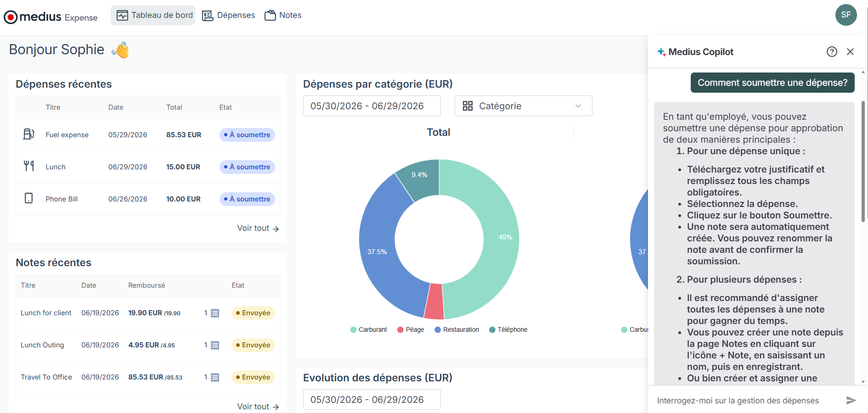
Task: Click the Catégorie grid icon
Action: coord(468,106)
